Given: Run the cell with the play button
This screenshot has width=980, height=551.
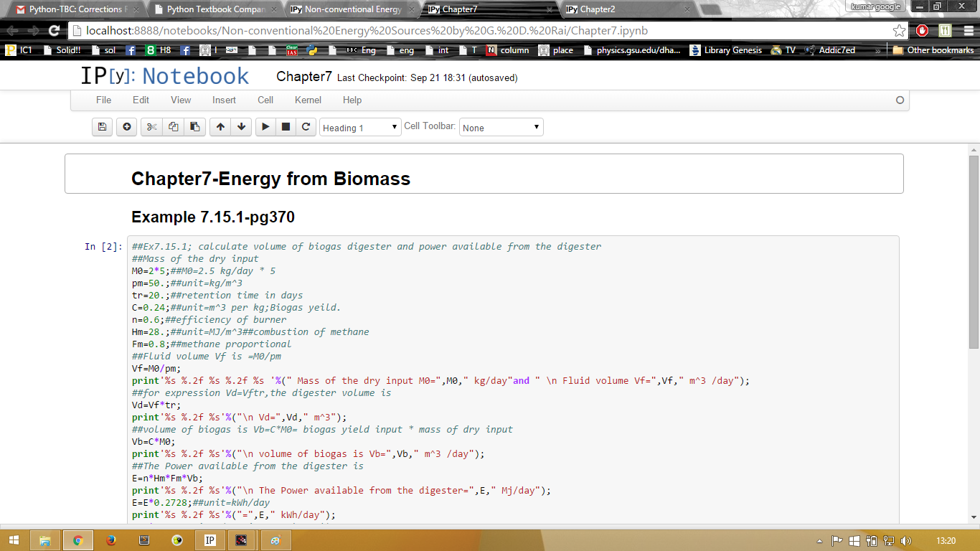Looking at the screenshot, I should pyautogui.click(x=265, y=127).
